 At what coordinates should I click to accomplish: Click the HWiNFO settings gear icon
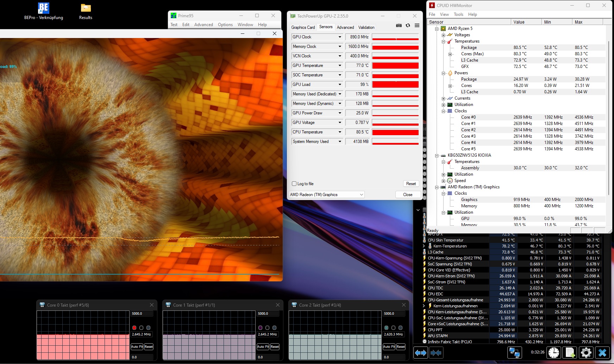586,352
